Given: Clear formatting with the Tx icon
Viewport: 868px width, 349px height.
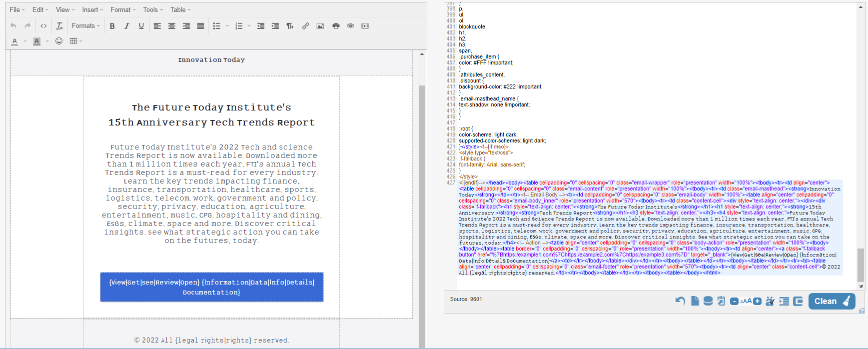Looking at the screenshot, I should (x=59, y=26).
